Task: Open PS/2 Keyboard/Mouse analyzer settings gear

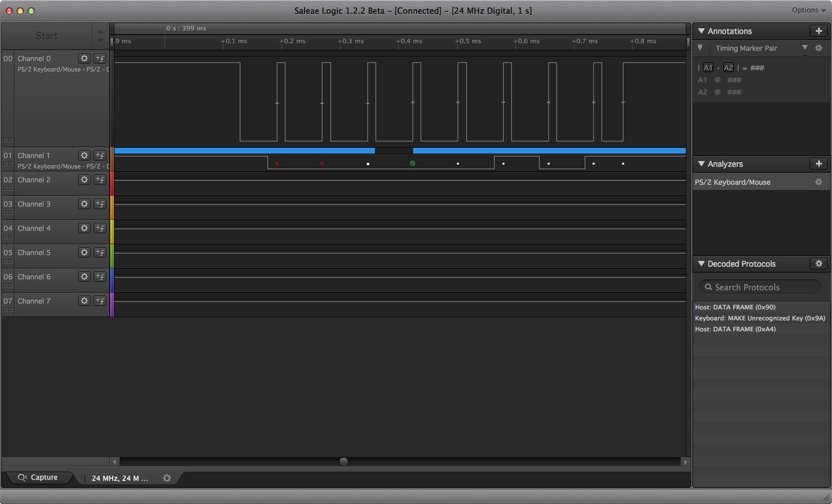Action: click(819, 182)
